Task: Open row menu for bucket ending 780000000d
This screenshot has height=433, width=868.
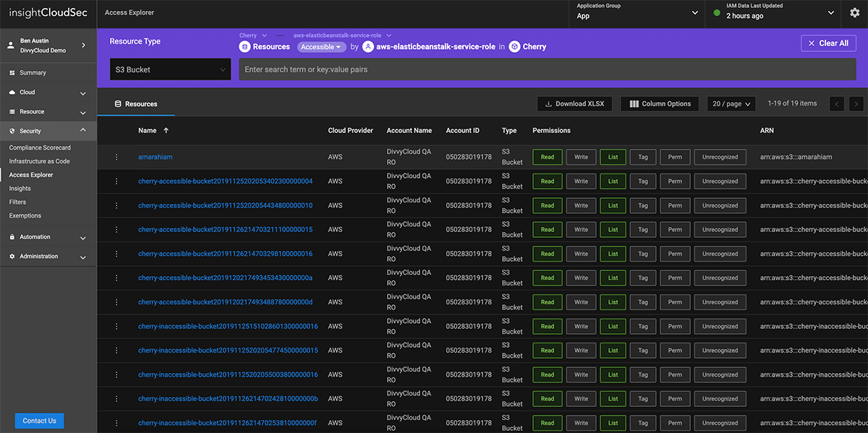Action: [x=116, y=302]
